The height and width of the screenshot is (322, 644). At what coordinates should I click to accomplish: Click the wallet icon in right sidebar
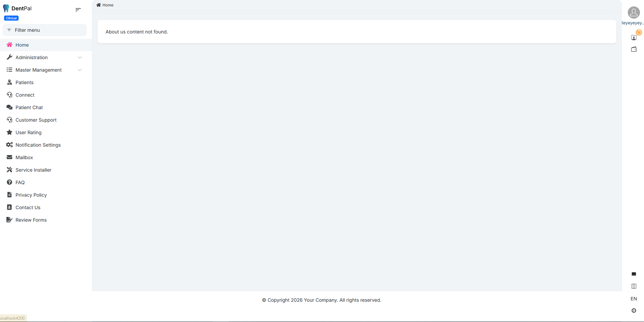(x=634, y=49)
